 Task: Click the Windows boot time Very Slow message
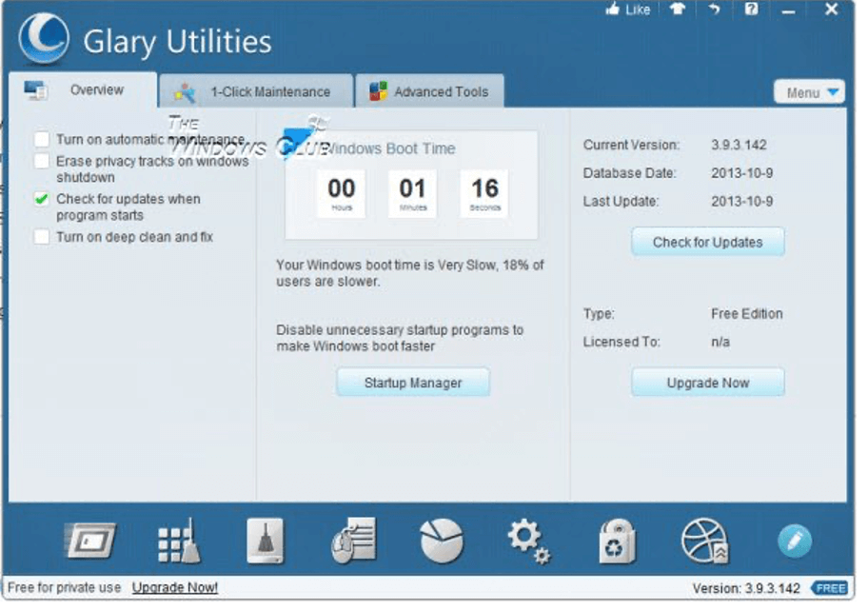409,273
